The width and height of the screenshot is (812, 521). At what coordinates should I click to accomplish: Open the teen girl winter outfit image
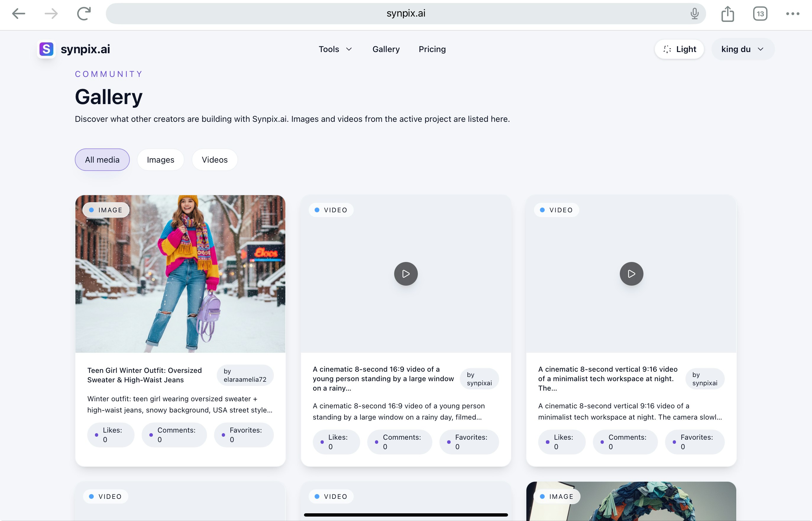tap(180, 274)
